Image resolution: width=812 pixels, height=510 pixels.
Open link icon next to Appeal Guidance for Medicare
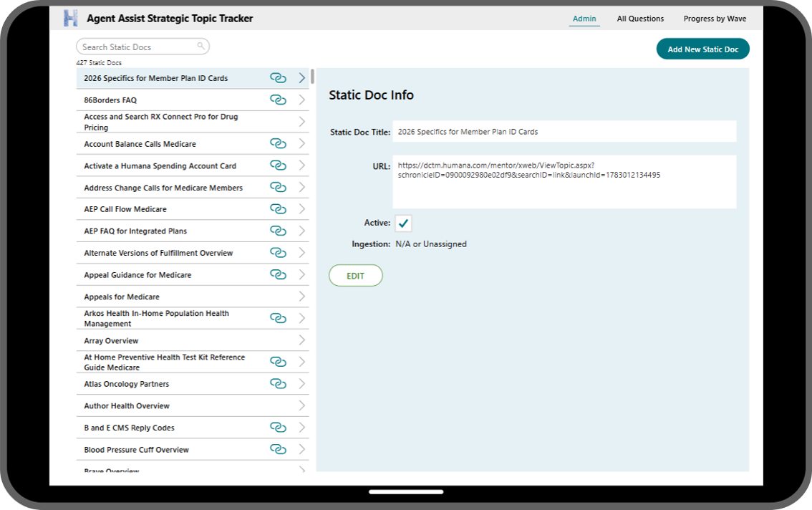[278, 274]
